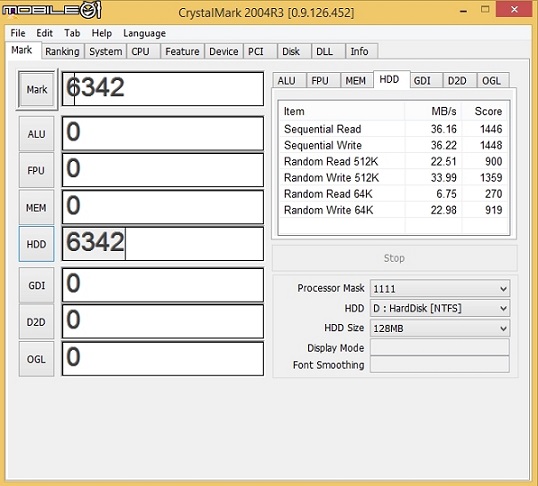Screen dimensions: 538x486
Task: Switch to the Ranking tab
Action: [62, 51]
